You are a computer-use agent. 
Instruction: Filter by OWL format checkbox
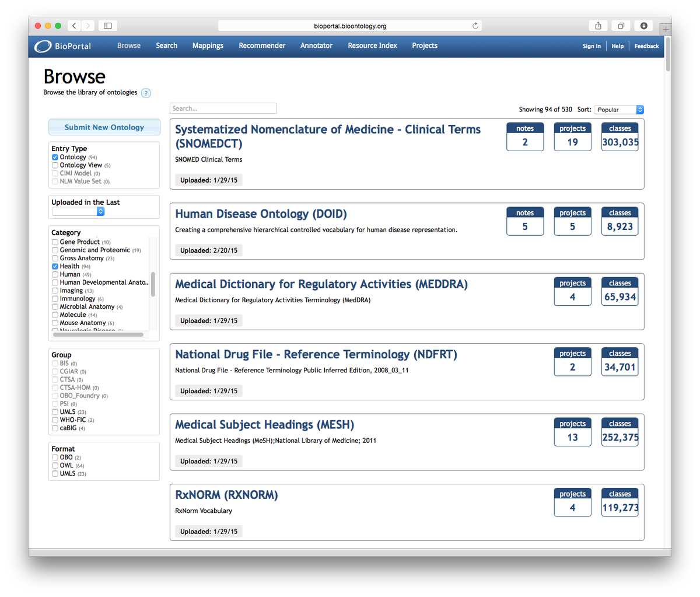click(x=55, y=466)
